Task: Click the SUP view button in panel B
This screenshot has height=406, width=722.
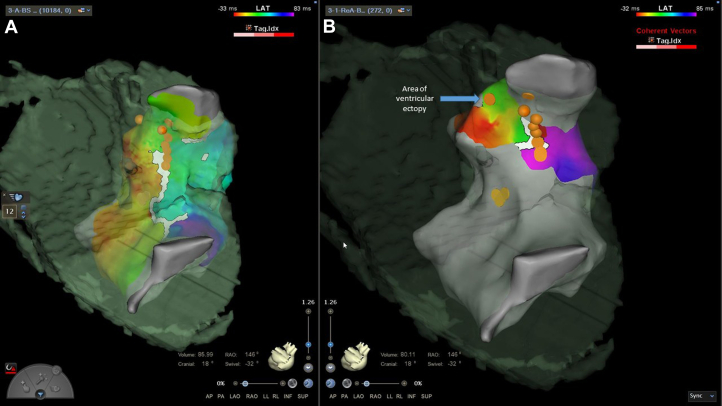Action: point(426,396)
